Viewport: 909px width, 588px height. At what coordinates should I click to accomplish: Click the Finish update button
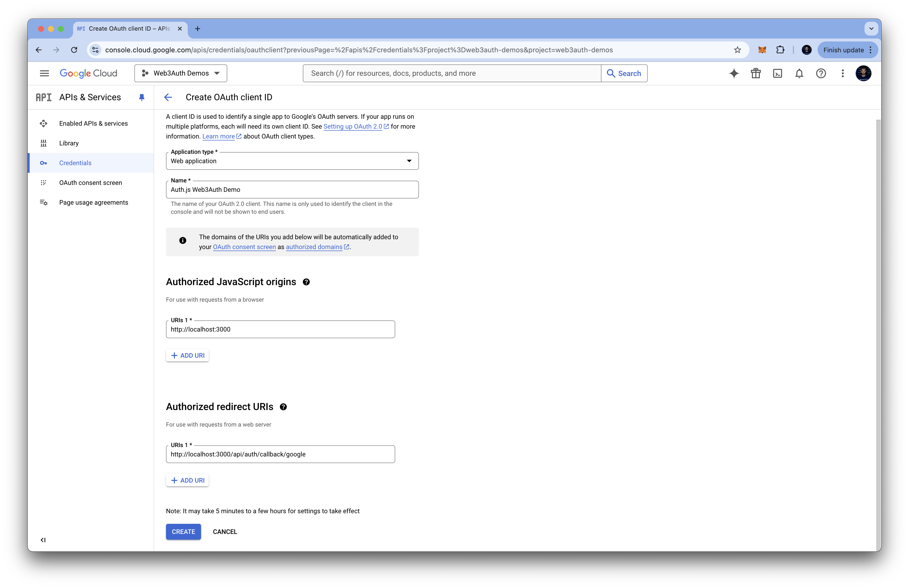(847, 50)
